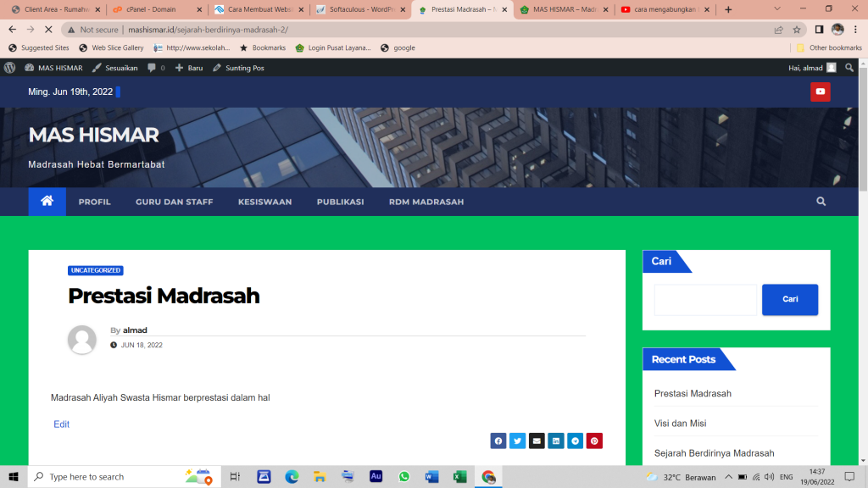Open the search icon in the blue navigation bar

[x=821, y=202]
